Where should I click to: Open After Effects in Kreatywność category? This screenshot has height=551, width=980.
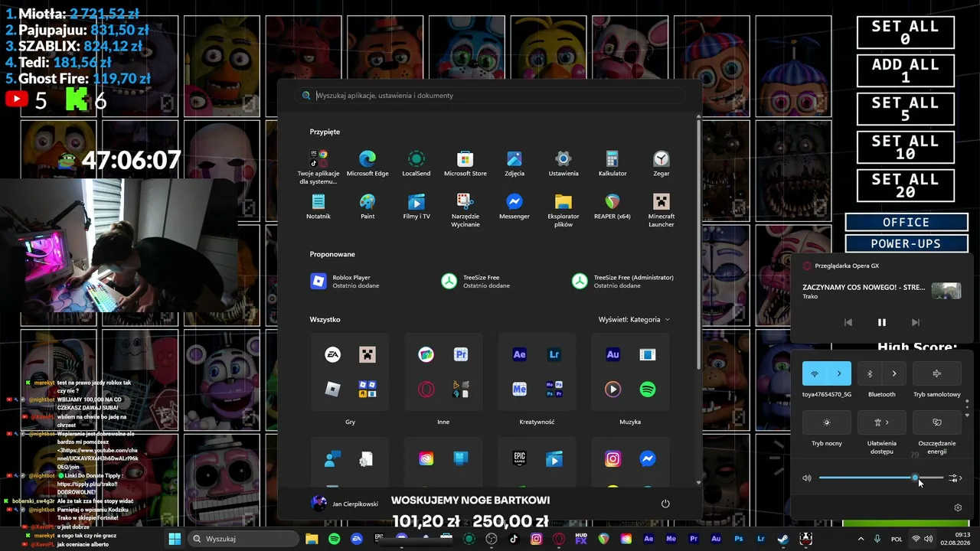tap(519, 354)
